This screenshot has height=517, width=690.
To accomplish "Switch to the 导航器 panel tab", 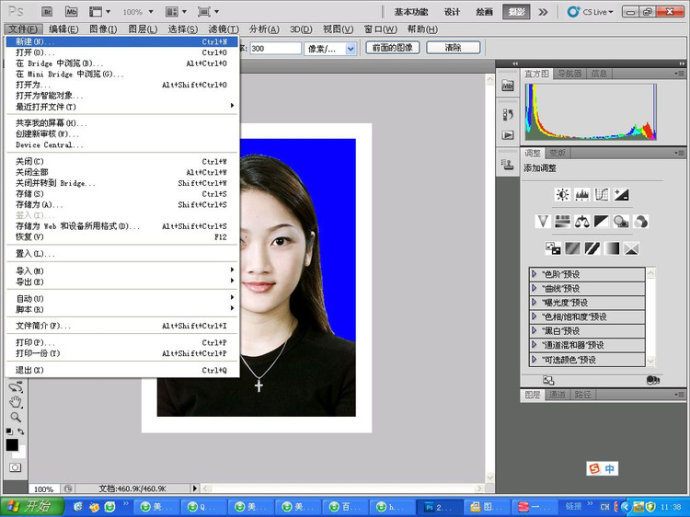I will coord(569,74).
